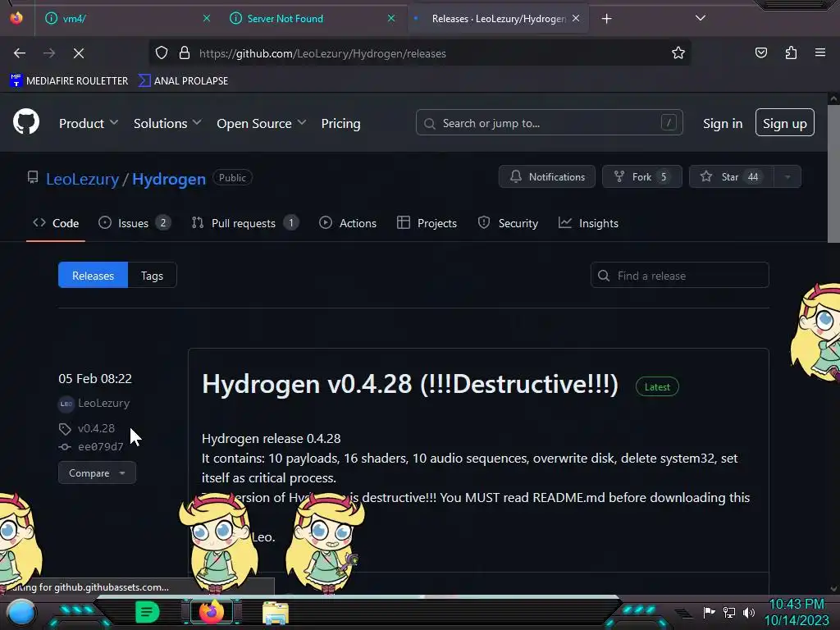Click the Latest release badge
The height and width of the screenshot is (630, 840).
pyautogui.click(x=657, y=387)
